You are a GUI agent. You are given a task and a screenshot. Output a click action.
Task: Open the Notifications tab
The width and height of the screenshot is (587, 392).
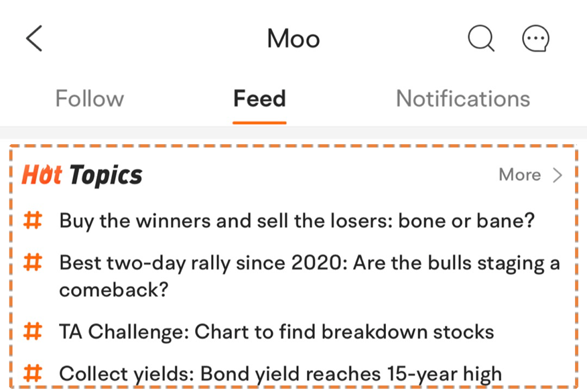[x=463, y=99]
